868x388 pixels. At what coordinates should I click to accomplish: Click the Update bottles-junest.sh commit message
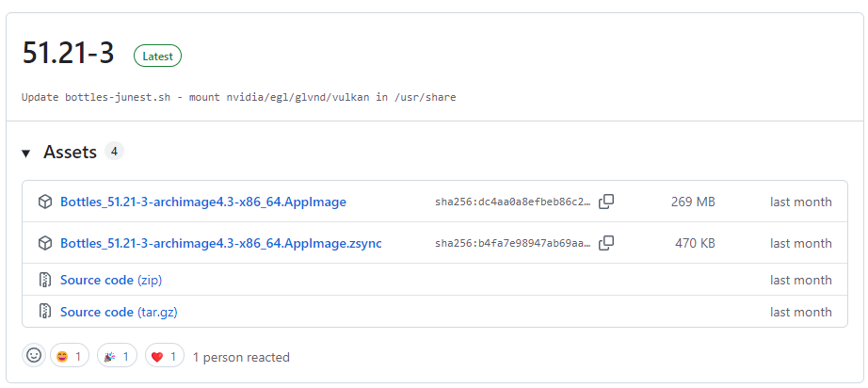point(238,97)
